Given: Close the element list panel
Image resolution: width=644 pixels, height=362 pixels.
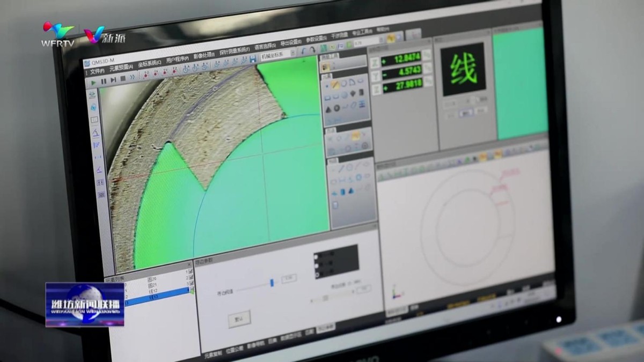Looking at the screenshot, I should (x=189, y=264).
